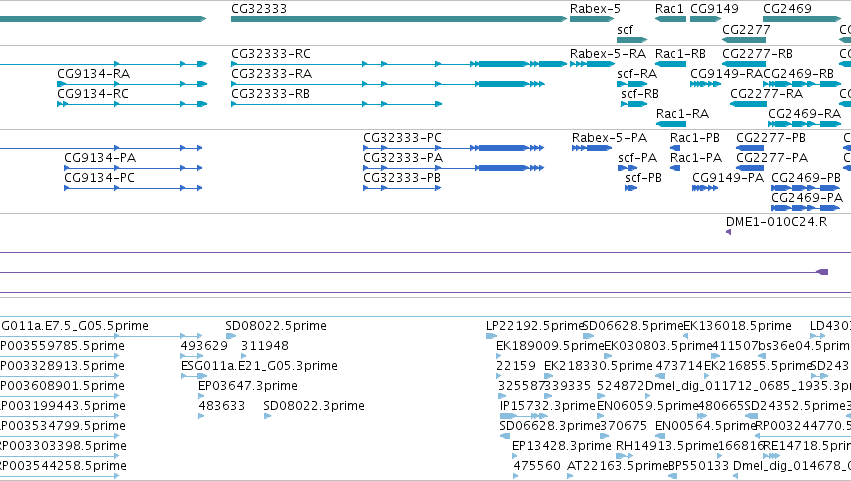
Task: Click transcript label CG32333-RA
Action: [271, 74]
